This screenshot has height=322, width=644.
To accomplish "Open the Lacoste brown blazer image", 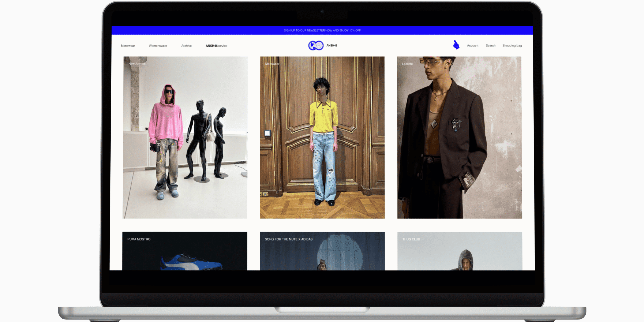I will (x=460, y=138).
